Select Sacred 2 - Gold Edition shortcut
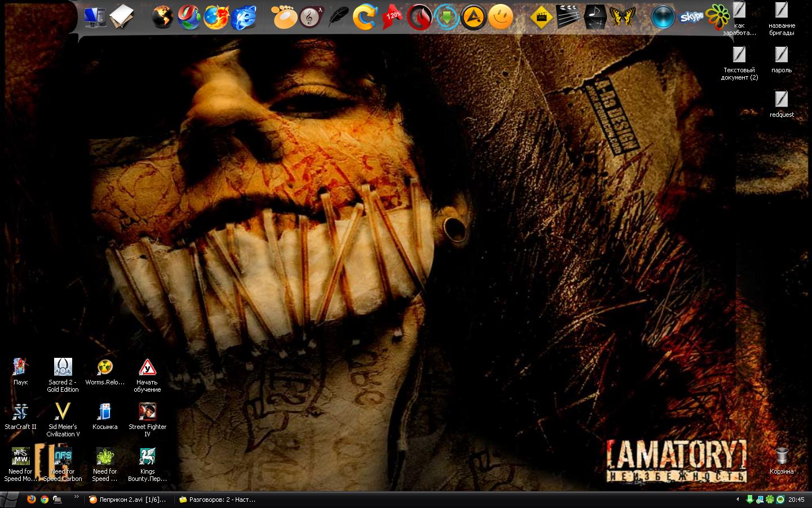Screen dimensions: 812x508 coord(63,375)
